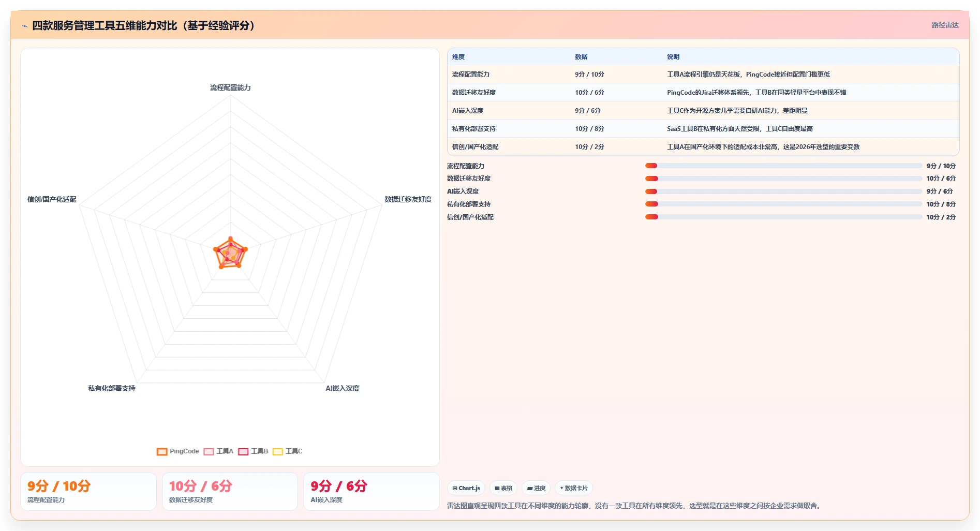Click the AI嵌入深度 radar axis label
This screenshot has height=531, width=980.
[x=342, y=388]
